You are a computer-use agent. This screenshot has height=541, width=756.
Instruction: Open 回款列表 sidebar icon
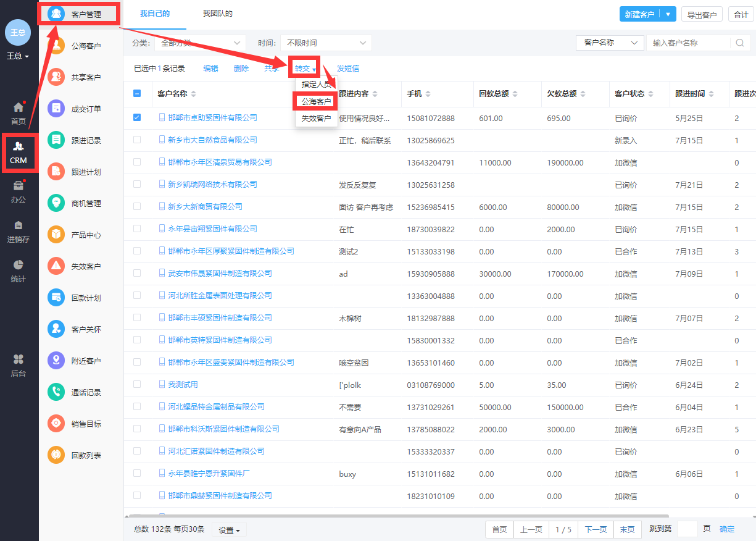click(56, 455)
